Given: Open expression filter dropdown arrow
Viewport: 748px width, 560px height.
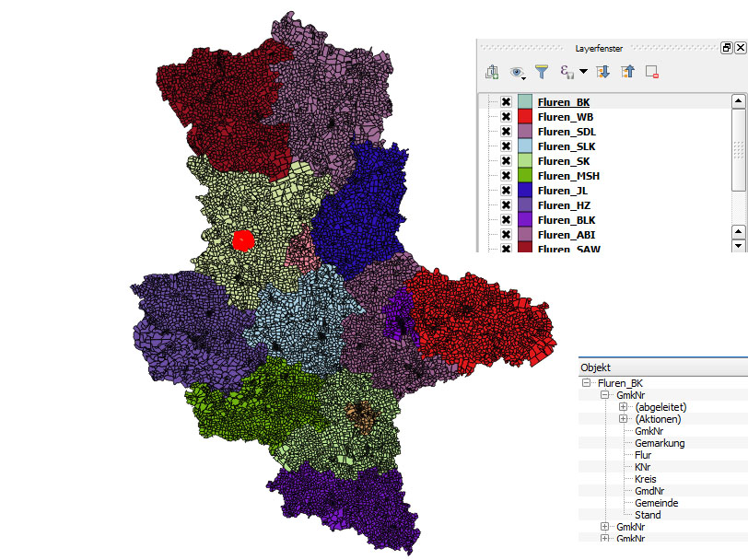Looking at the screenshot, I should (x=583, y=72).
